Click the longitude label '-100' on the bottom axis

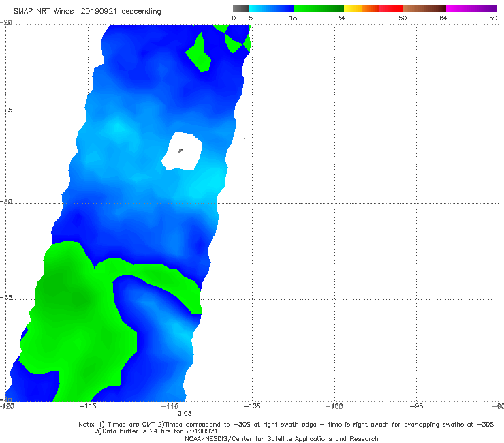(334, 406)
